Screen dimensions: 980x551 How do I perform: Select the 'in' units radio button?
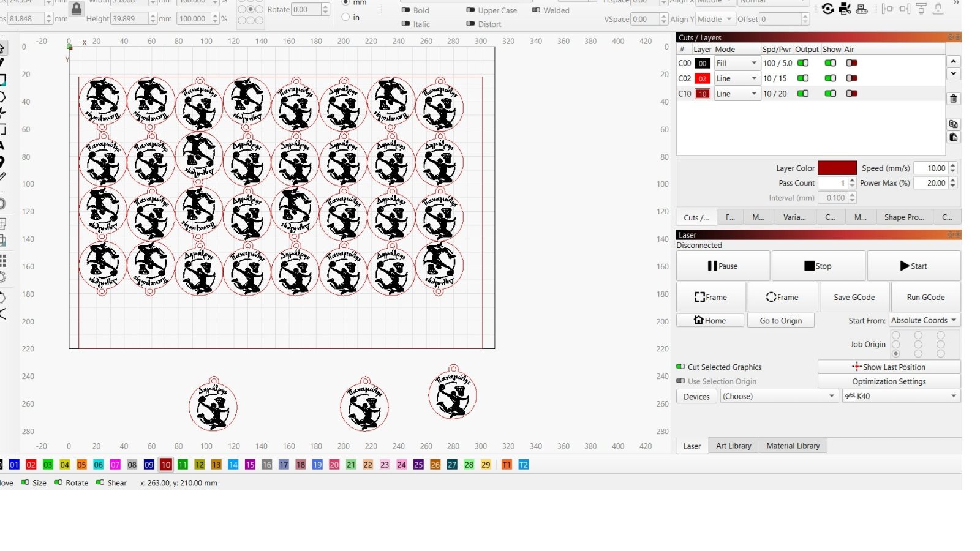click(345, 17)
